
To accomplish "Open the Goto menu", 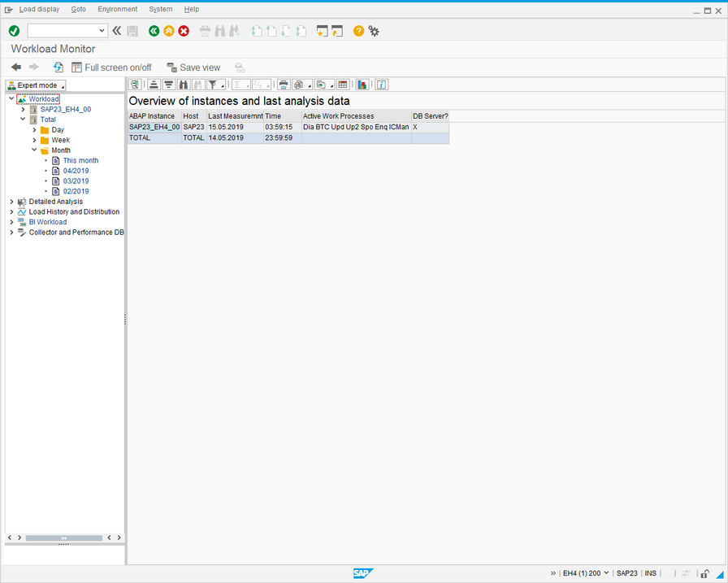I will pyautogui.click(x=78, y=9).
